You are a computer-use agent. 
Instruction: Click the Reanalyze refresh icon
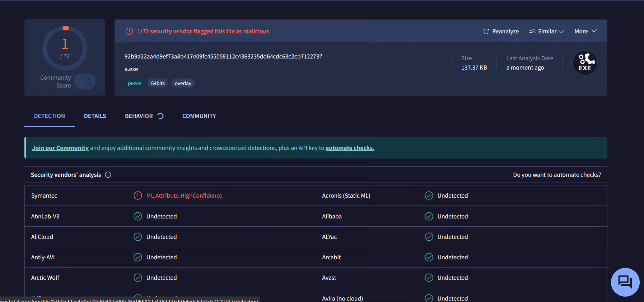[486, 32]
